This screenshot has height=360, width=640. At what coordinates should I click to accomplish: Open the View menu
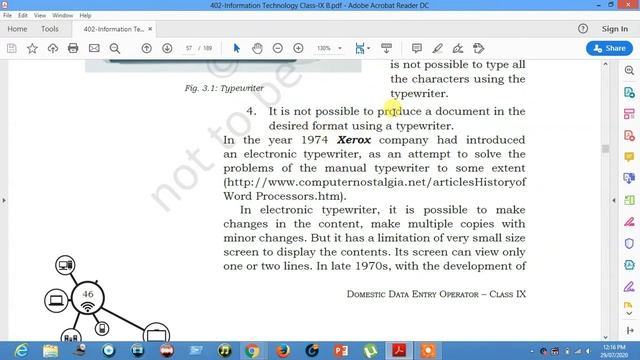(40, 16)
